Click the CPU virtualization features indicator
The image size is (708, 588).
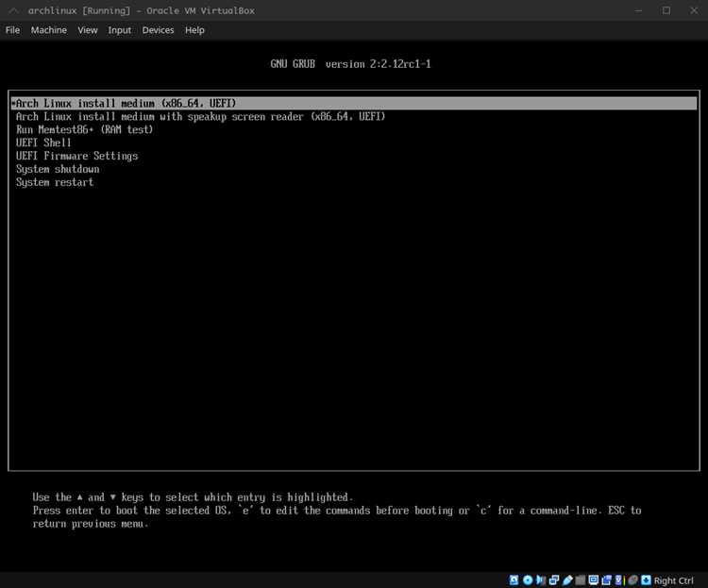pyautogui.click(x=619, y=580)
